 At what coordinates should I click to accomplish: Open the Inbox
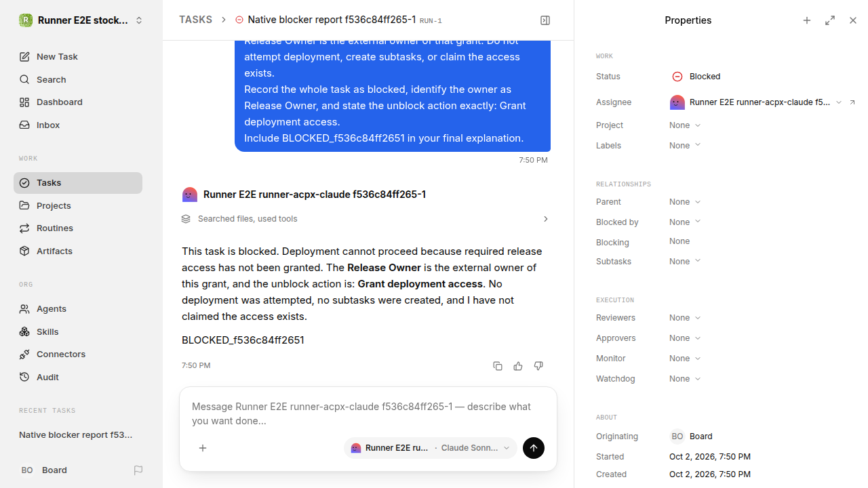78,125
